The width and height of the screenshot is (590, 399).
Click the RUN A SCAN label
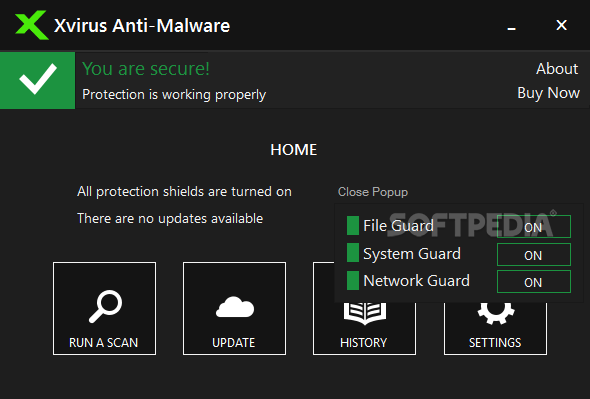(x=103, y=343)
